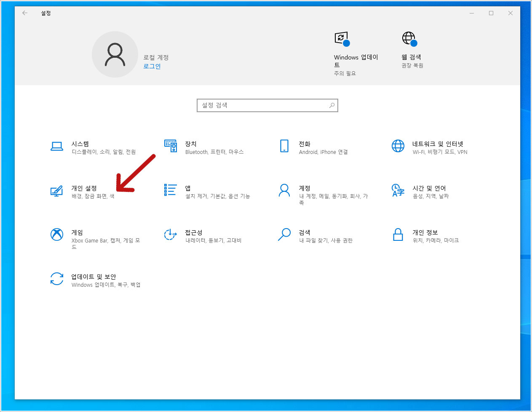Select the 검색 category title text
This screenshot has width=532, height=412.
(x=305, y=232)
